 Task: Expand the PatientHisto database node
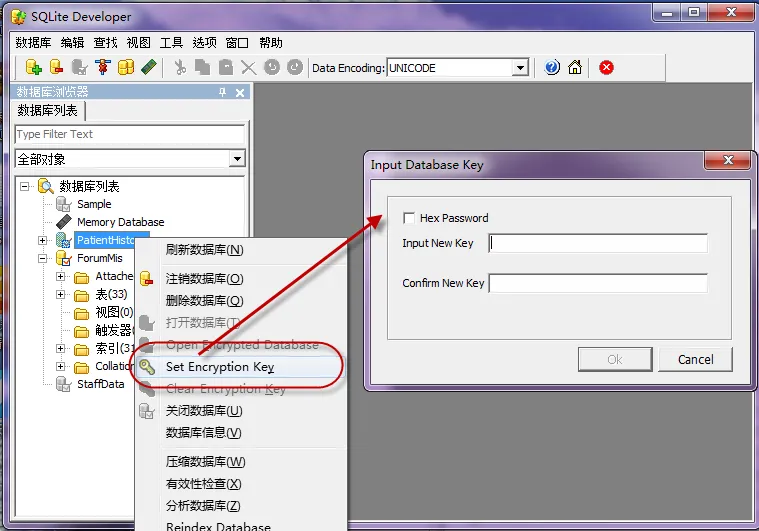click(43, 240)
